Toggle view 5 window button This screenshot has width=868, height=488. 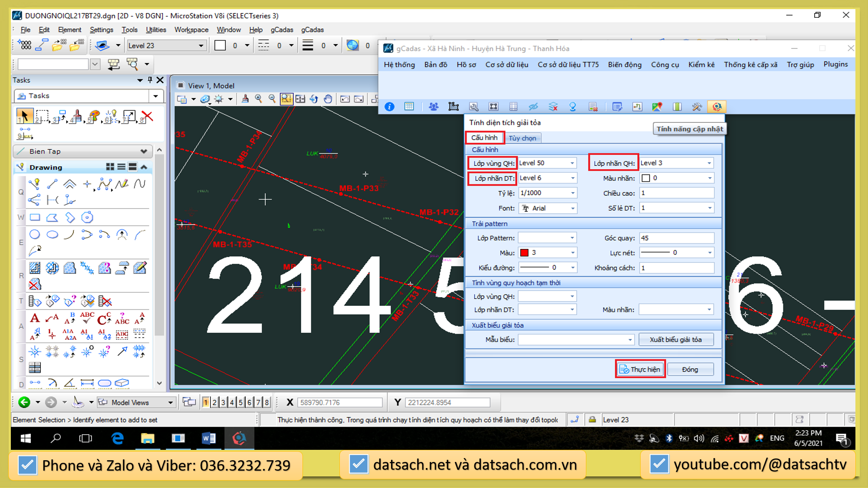240,403
